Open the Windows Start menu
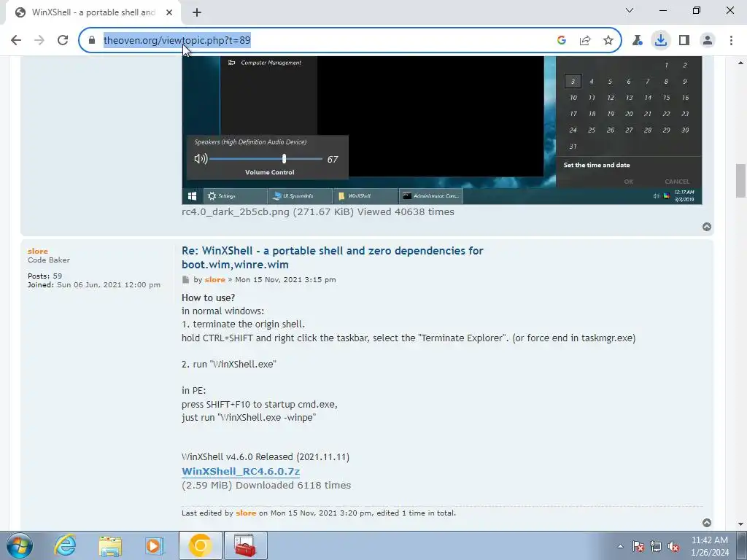The image size is (747, 560). pos(20,545)
